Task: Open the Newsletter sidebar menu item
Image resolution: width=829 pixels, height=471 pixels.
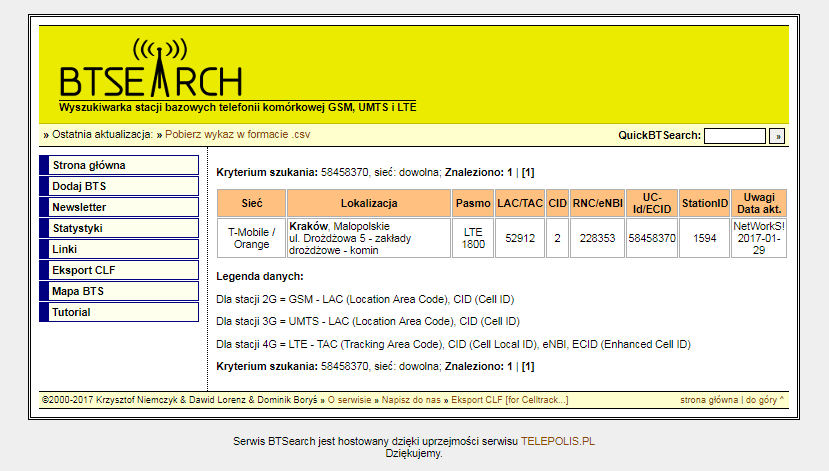Action: click(x=119, y=207)
